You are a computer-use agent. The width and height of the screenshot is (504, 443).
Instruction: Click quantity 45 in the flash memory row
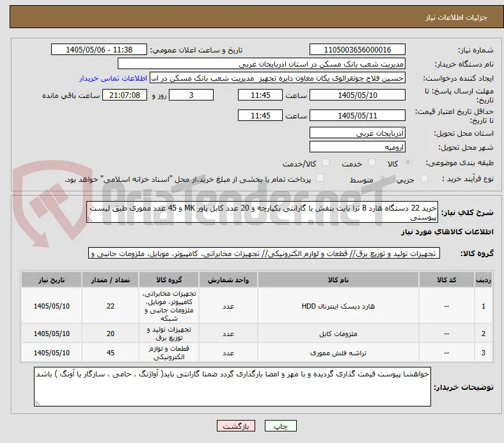111,353
